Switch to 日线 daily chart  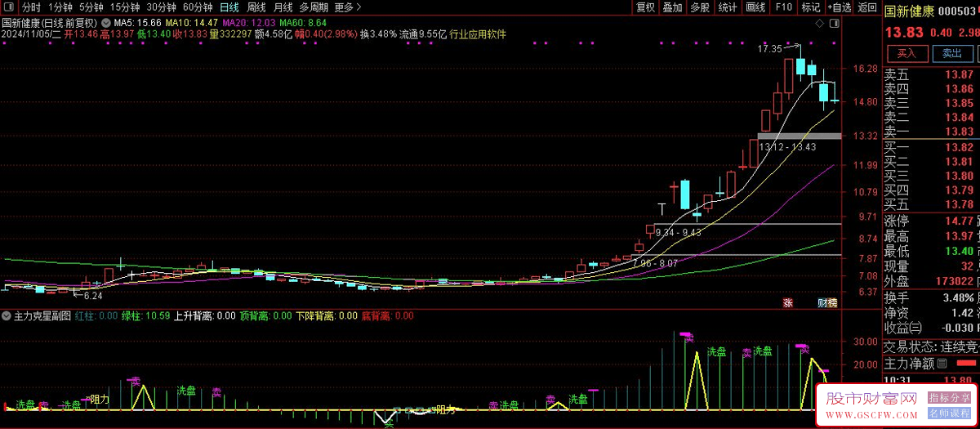click(x=229, y=7)
